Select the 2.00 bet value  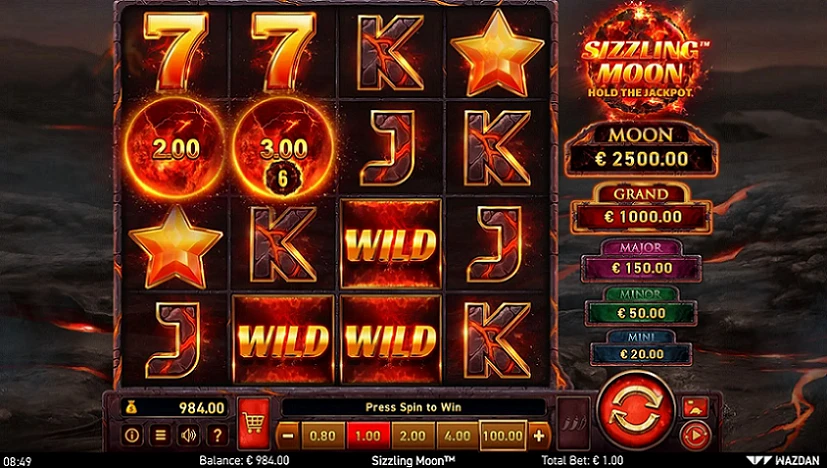[x=412, y=436]
